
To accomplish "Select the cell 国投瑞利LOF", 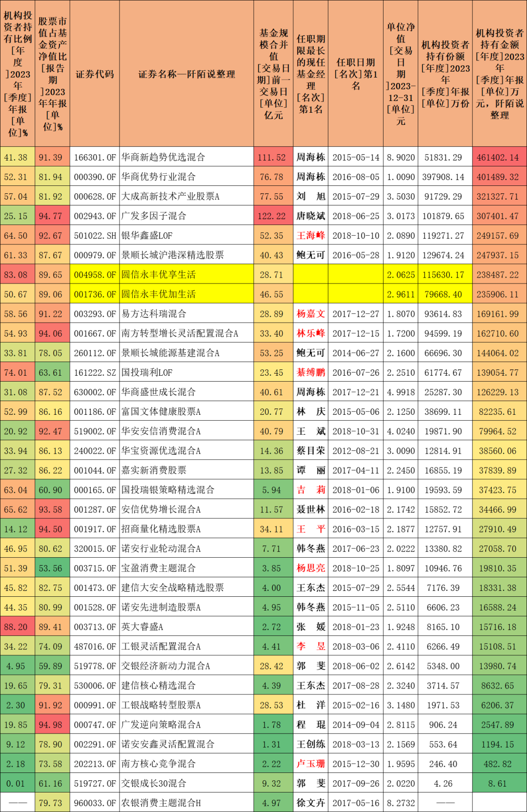I will click(x=186, y=372).
